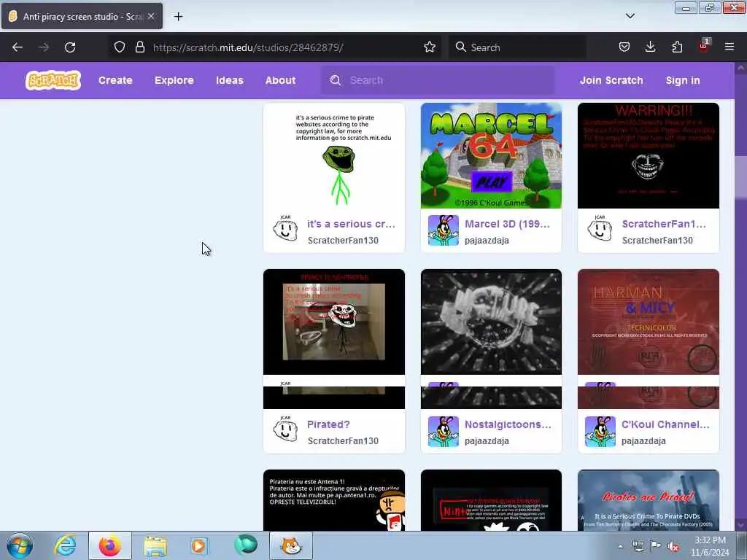Image resolution: width=747 pixels, height=560 pixels.
Task: Open the Pirateria nu este Antena 1 thumbnail
Action: 334,500
